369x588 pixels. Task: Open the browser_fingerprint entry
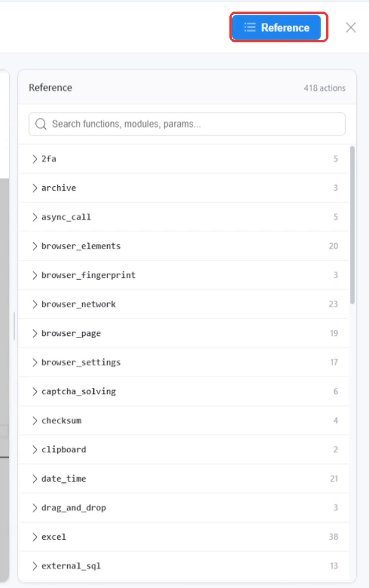click(x=184, y=275)
